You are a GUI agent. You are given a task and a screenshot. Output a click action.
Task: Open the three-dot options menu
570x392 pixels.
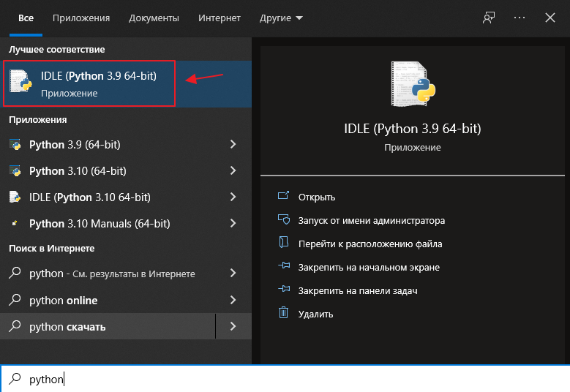519,18
